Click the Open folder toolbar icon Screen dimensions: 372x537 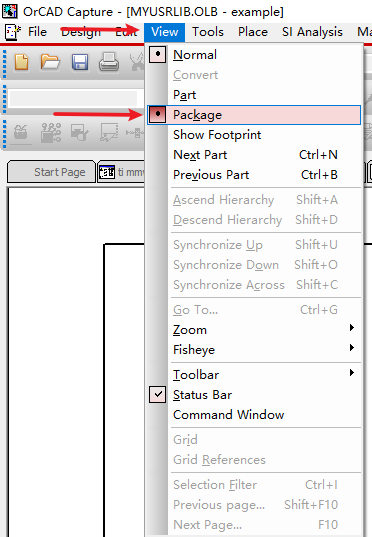coord(50,62)
